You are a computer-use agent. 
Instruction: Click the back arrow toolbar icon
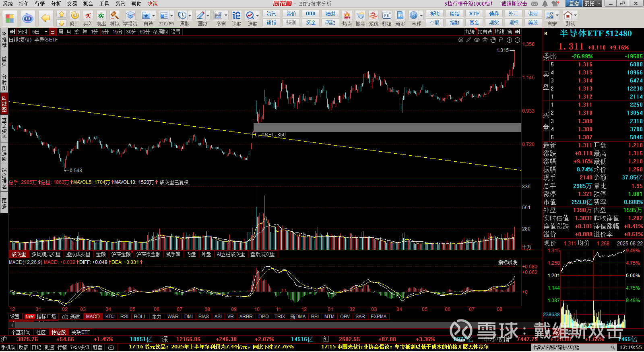click(x=46, y=18)
